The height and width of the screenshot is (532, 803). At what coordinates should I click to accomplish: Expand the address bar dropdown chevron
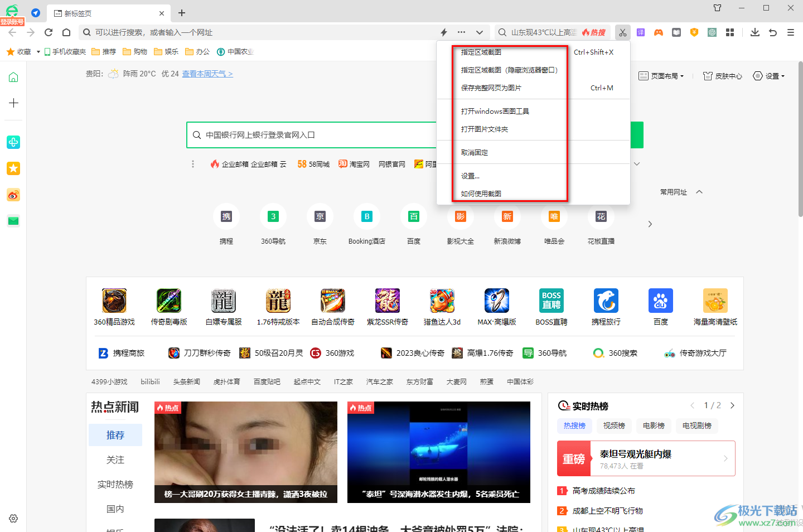480,32
